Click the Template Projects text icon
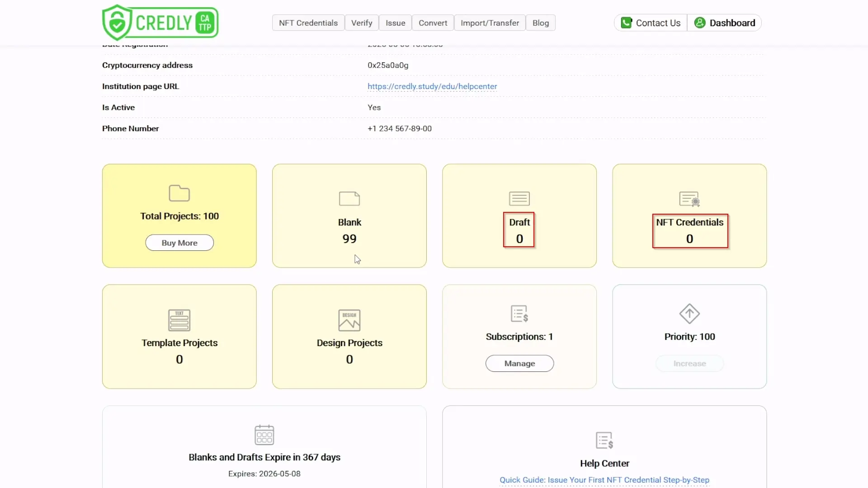 click(x=179, y=320)
